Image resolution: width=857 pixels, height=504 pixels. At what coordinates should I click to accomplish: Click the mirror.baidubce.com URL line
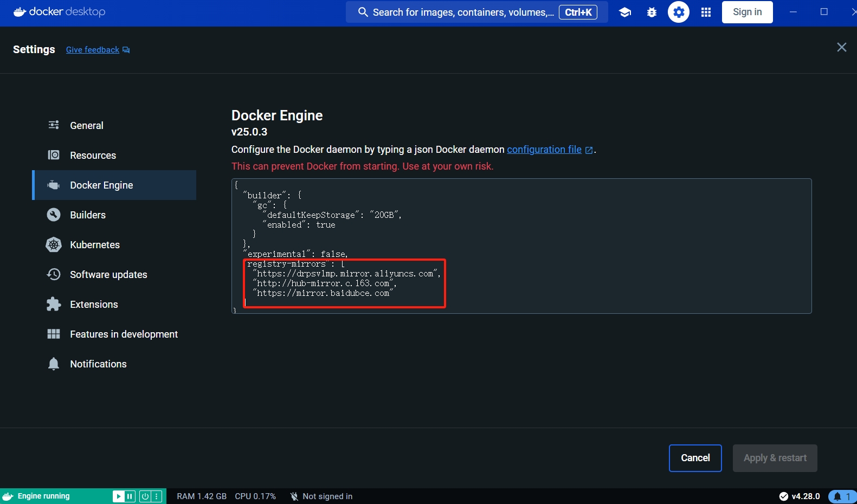coord(323,293)
